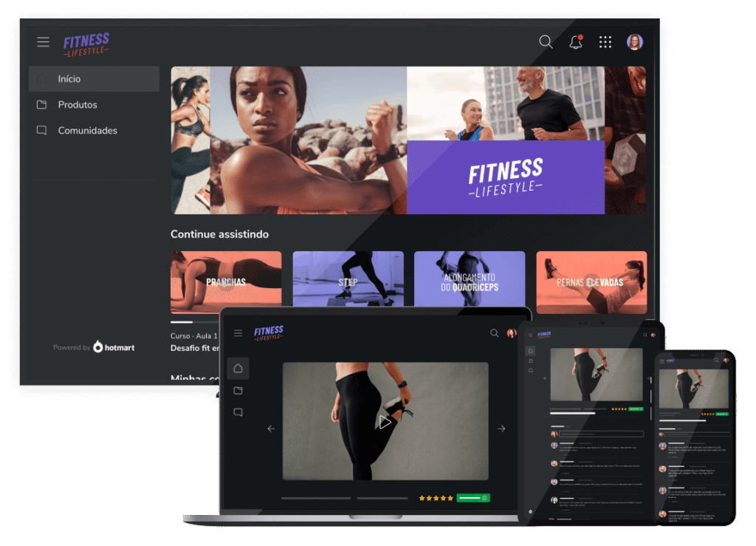This screenshot has height=546, width=756.
Task: Open the apps grid icon on monitor
Action: [x=605, y=42]
